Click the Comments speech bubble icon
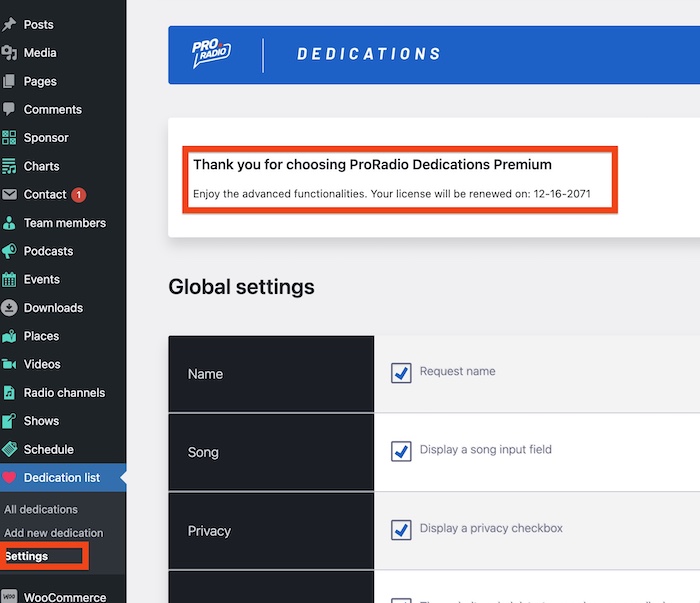The width and height of the screenshot is (700, 603). click(x=9, y=109)
